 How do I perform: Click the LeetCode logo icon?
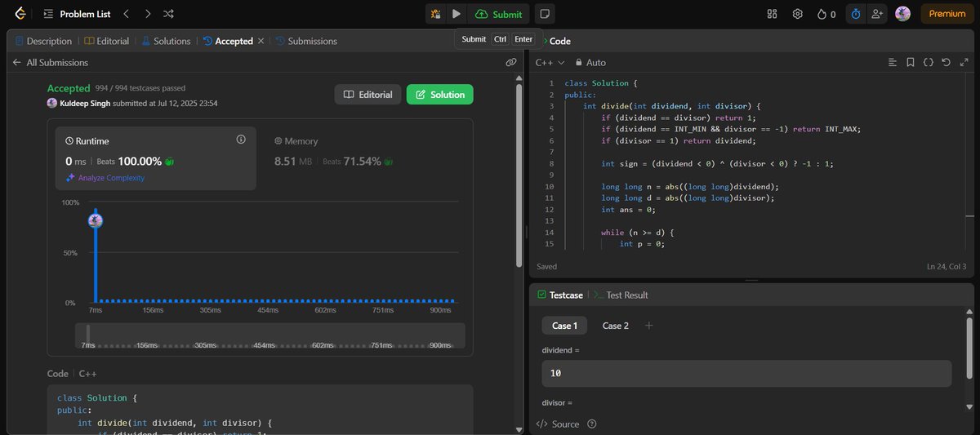pyautogui.click(x=20, y=14)
